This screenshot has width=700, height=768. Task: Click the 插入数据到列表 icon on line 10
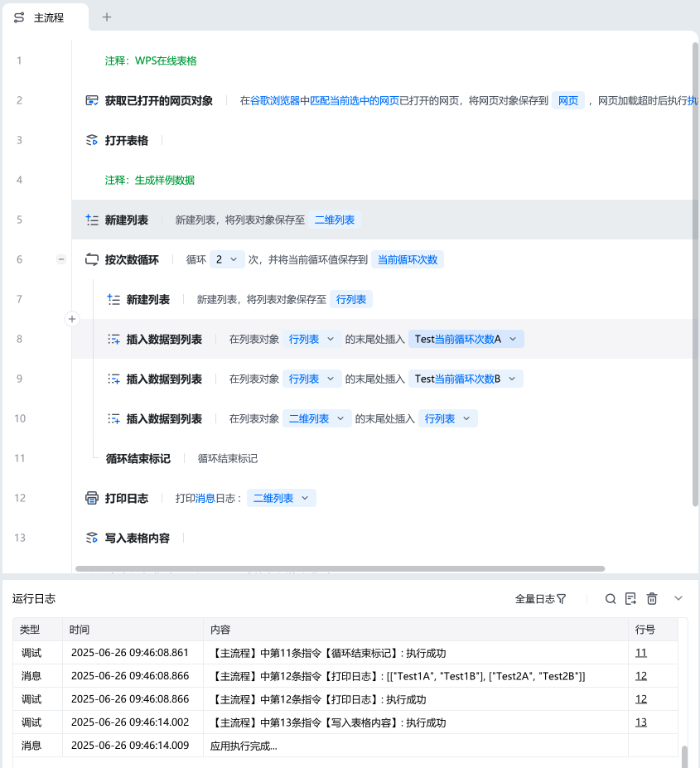point(113,418)
